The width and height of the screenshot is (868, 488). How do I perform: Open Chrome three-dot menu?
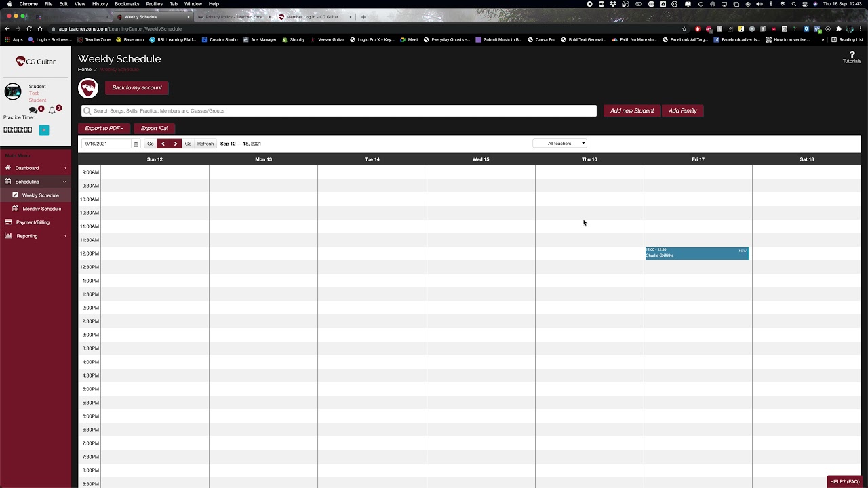[x=861, y=29]
